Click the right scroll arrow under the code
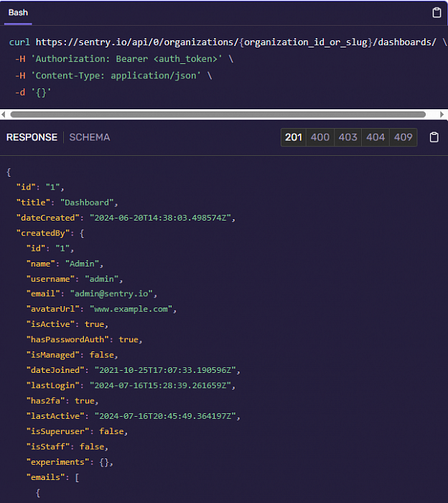This screenshot has height=503, width=448. tap(443, 114)
